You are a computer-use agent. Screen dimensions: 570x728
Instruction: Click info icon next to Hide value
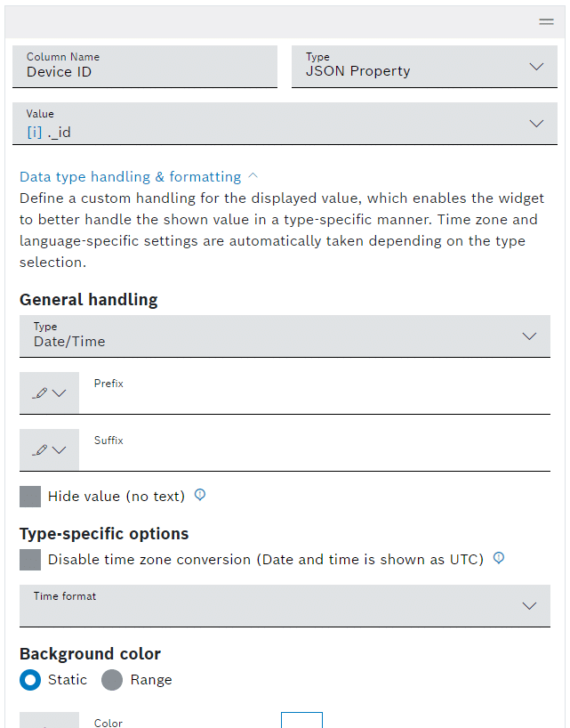click(x=200, y=496)
